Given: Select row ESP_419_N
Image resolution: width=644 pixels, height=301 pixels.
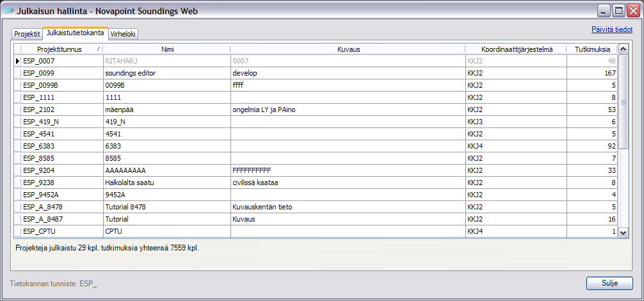Looking at the screenshot, I should pyautogui.click(x=316, y=122).
